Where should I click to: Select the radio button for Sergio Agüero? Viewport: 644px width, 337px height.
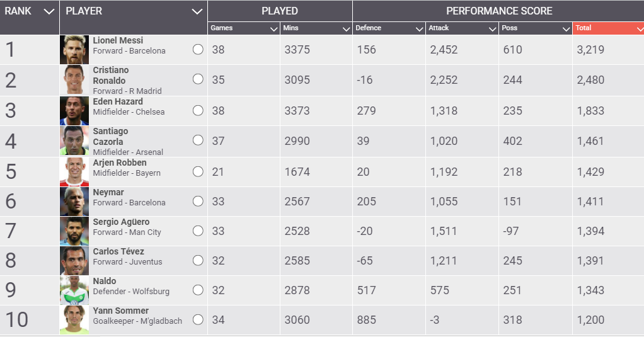point(198,231)
